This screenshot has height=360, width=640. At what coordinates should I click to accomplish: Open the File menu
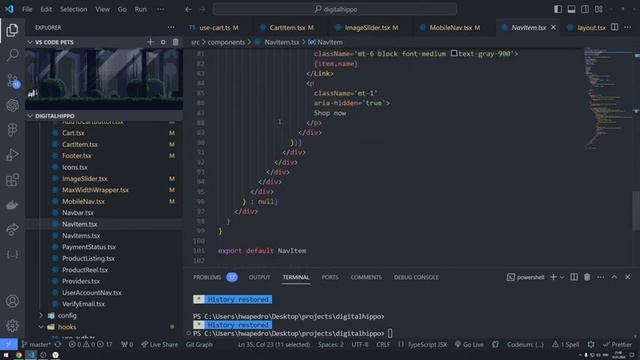click(x=27, y=9)
